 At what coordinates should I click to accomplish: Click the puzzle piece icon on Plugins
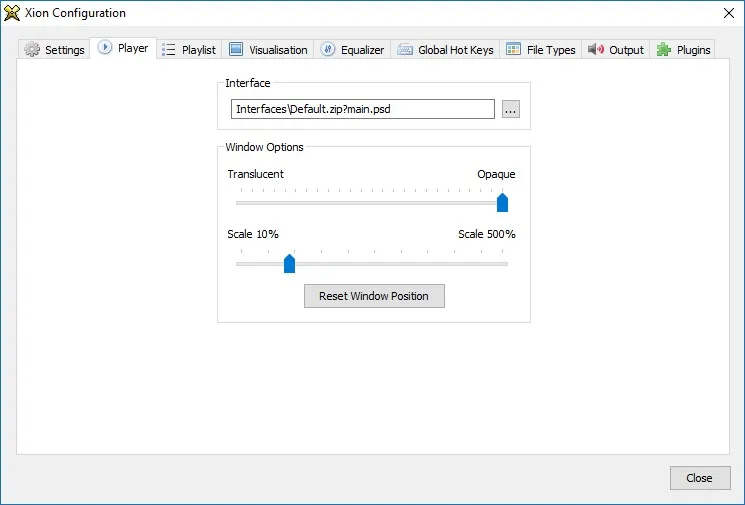(x=664, y=49)
